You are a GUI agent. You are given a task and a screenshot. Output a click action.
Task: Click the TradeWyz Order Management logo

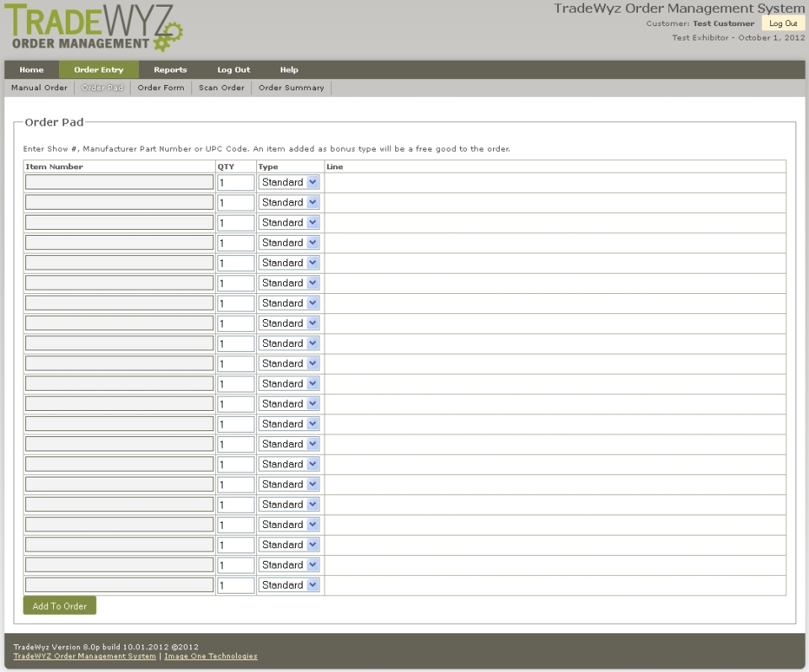pyautogui.click(x=97, y=29)
